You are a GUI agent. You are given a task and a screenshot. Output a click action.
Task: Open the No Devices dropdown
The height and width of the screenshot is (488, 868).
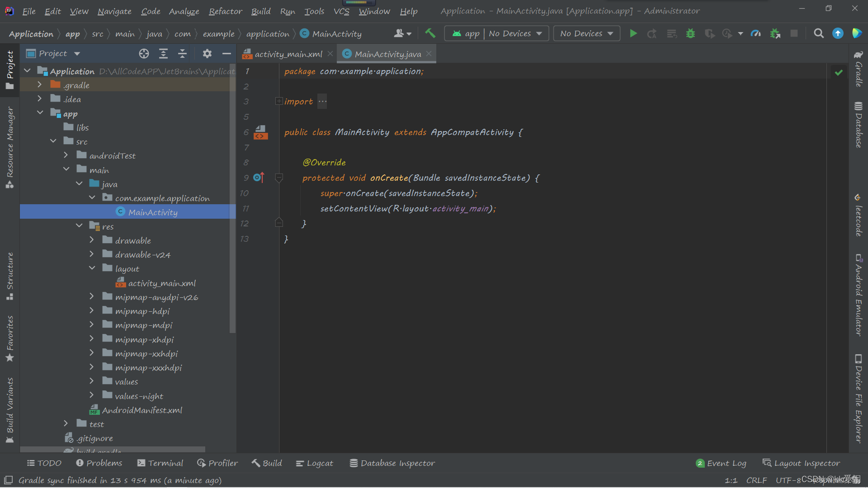[x=586, y=33]
